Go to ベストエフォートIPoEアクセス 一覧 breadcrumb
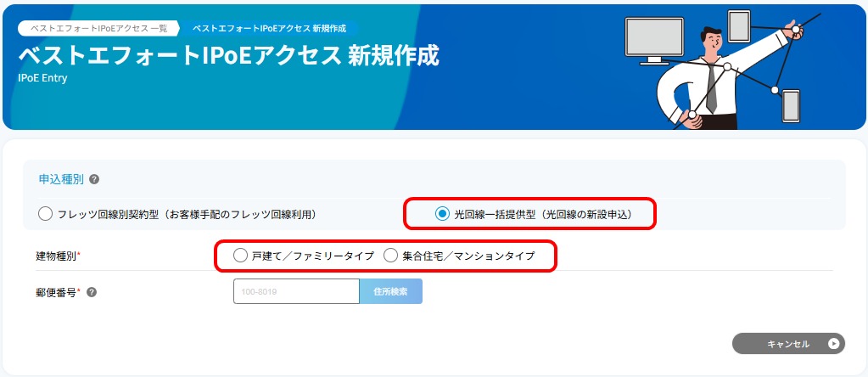868x377 pixels. point(98,28)
